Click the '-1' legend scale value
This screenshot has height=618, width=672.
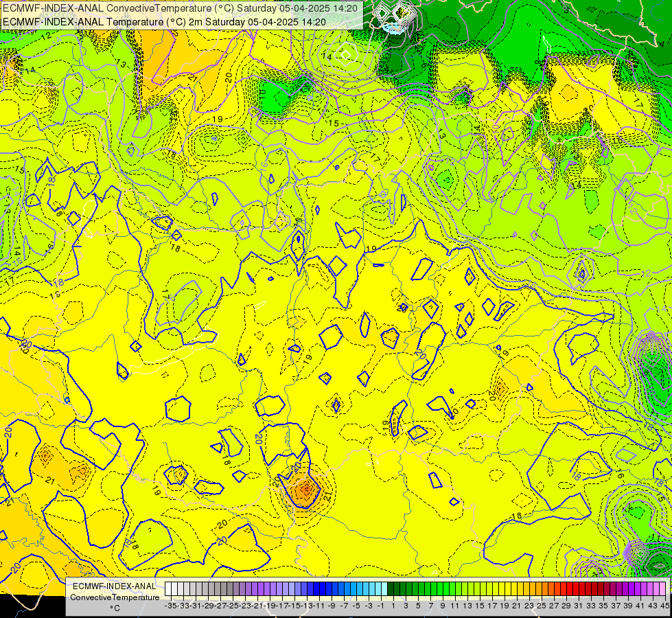pyautogui.click(x=380, y=606)
